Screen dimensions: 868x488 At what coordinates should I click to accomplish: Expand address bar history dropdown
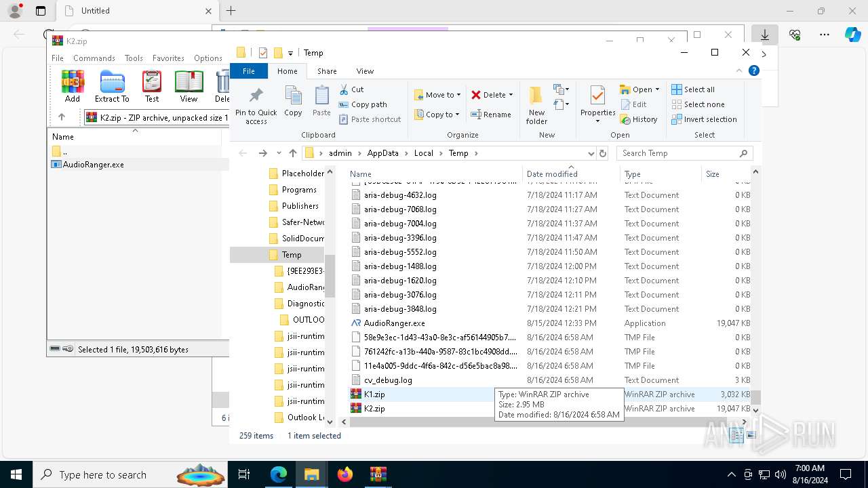(x=591, y=153)
